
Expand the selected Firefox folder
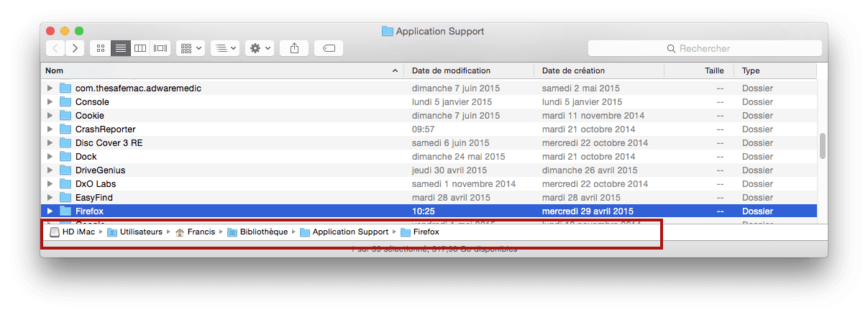50,211
